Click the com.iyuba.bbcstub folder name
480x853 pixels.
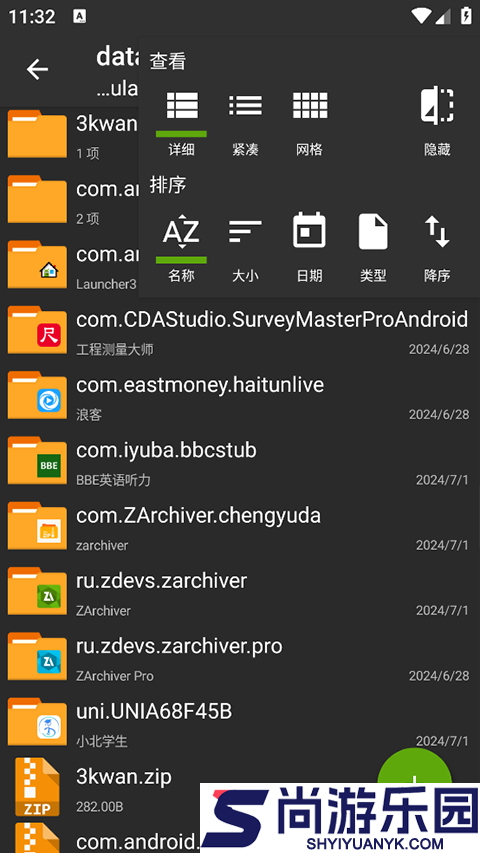click(166, 450)
